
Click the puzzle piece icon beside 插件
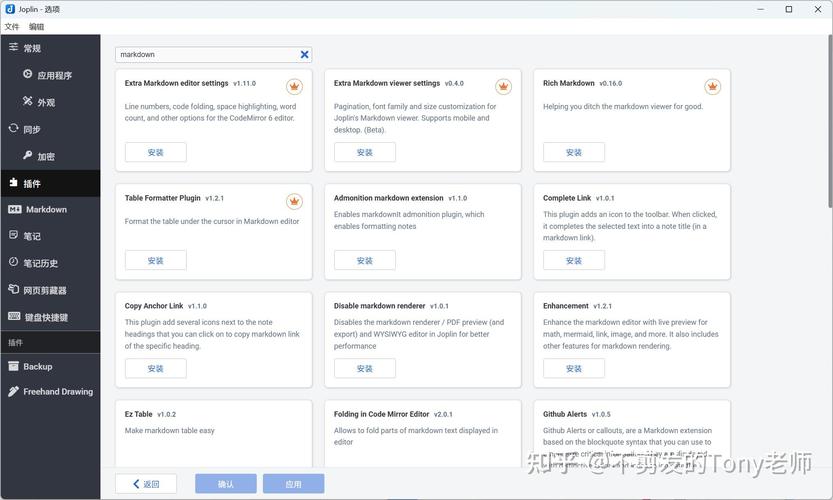(13, 182)
